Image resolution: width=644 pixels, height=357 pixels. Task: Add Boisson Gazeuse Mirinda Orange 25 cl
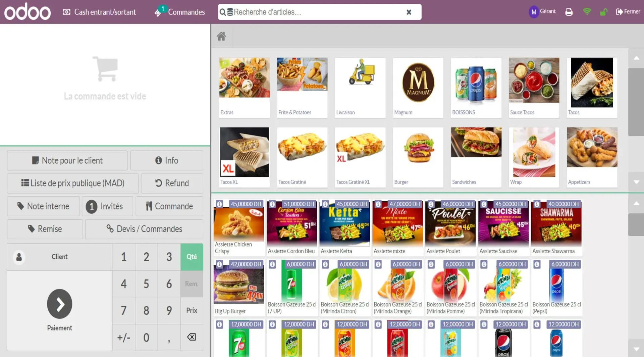tap(397, 288)
